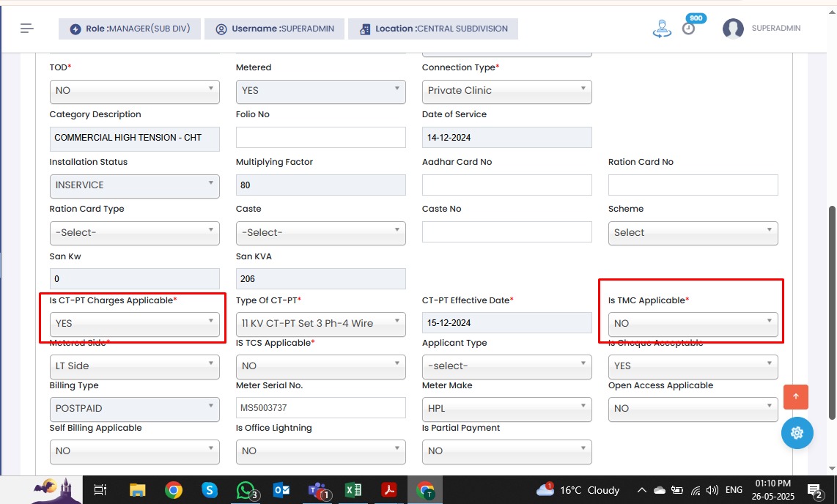The width and height of the screenshot is (837, 504).
Task: Open Adobe Acrobat from the taskbar
Action: coord(388,489)
